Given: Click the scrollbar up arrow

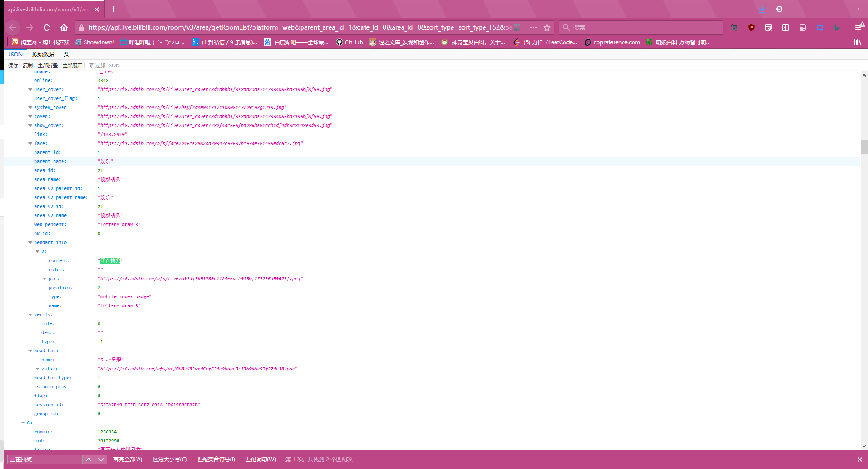Looking at the screenshot, I should coord(864,75).
